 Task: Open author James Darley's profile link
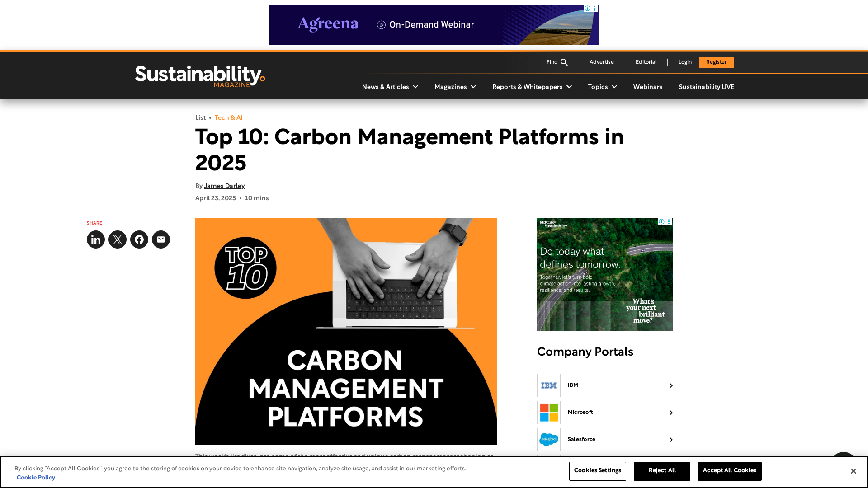[224, 186]
